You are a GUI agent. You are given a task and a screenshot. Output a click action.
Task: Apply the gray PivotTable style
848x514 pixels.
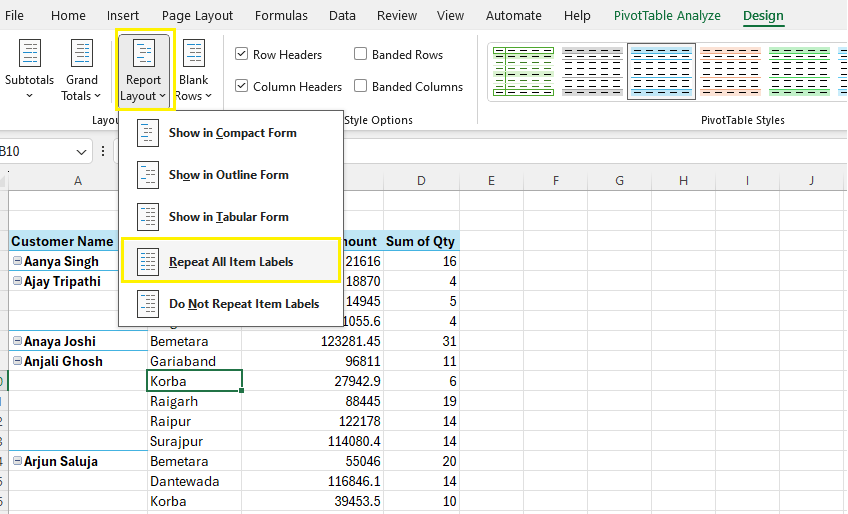point(592,71)
